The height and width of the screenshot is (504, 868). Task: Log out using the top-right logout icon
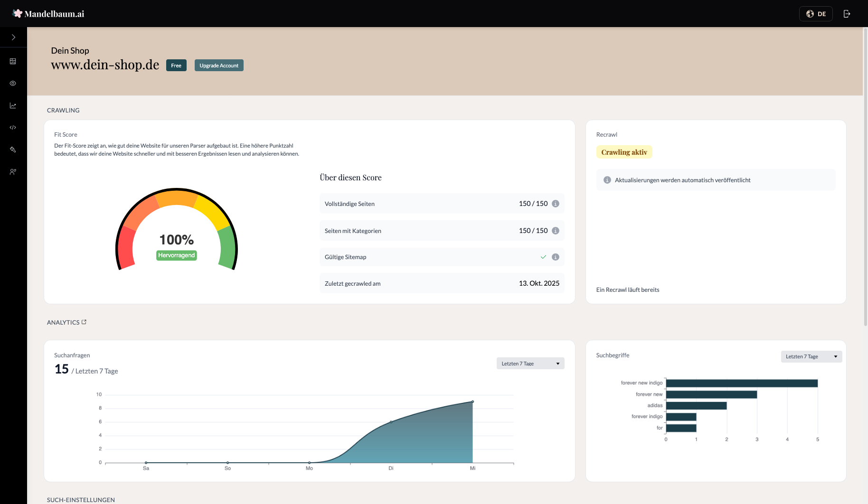(847, 13)
